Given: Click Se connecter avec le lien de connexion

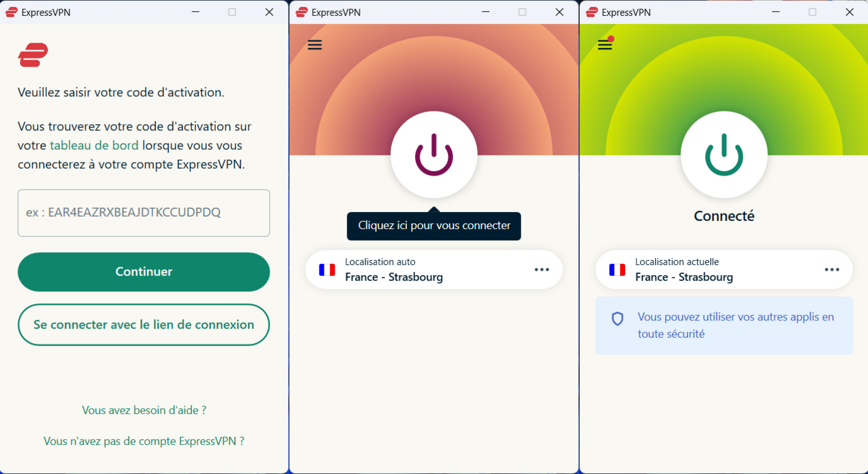Looking at the screenshot, I should pos(143,325).
